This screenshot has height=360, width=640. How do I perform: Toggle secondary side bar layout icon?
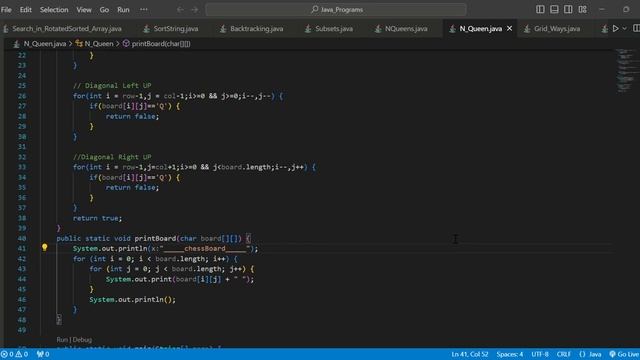[568, 9]
